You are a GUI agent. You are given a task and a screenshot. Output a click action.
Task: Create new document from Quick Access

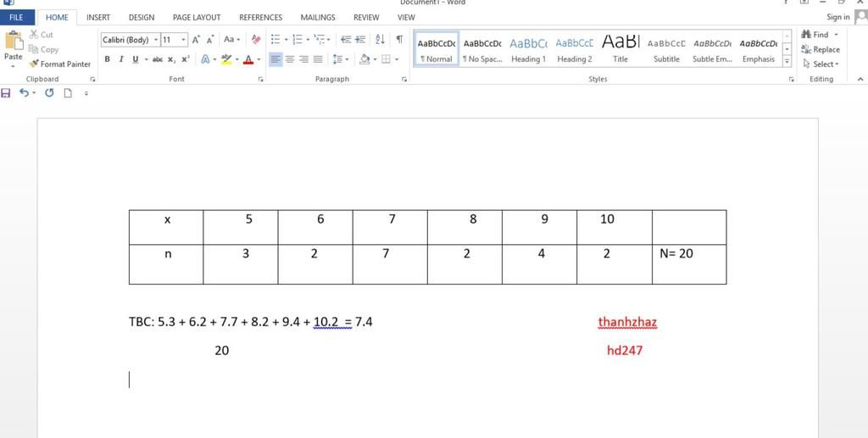pos(68,93)
